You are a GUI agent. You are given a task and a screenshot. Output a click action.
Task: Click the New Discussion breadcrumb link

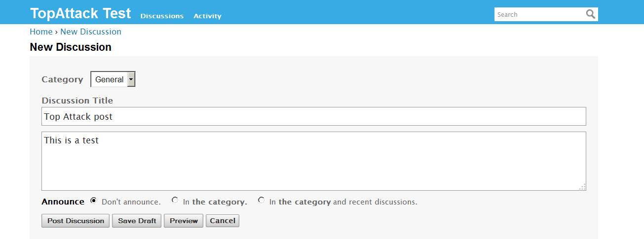91,32
